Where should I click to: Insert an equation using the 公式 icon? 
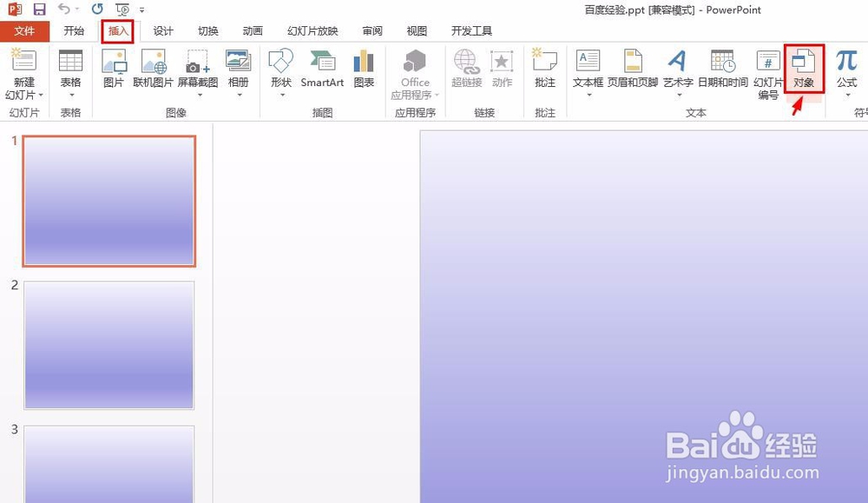846,69
